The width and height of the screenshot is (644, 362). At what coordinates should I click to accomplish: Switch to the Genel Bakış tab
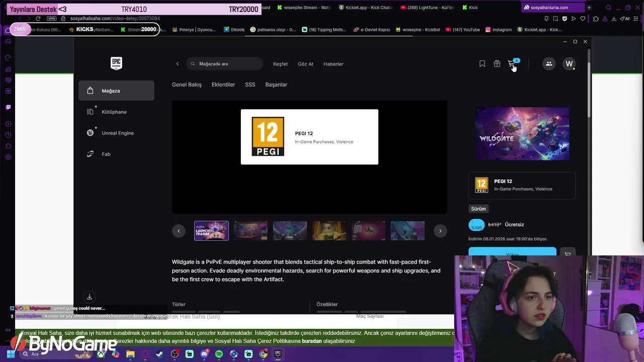(x=187, y=84)
